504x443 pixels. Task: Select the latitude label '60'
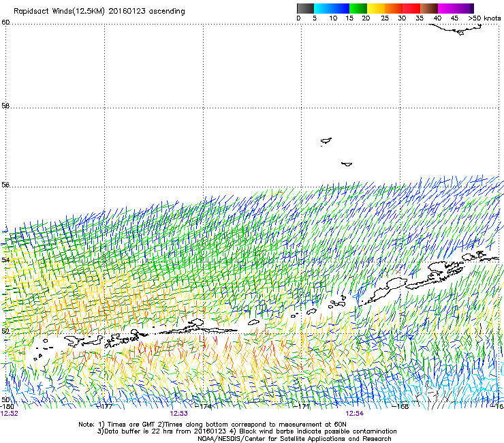pyautogui.click(x=5, y=22)
